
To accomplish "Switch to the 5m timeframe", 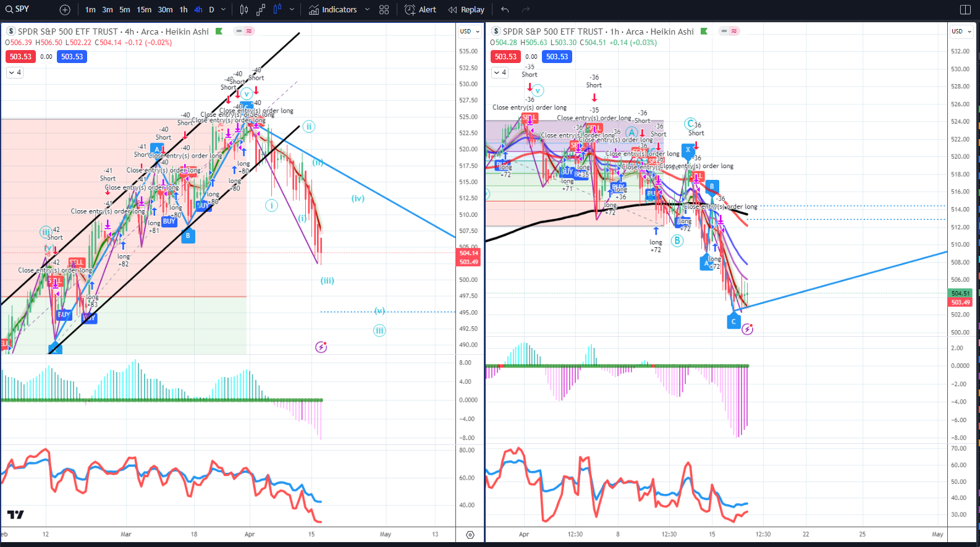I will click(125, 10).
